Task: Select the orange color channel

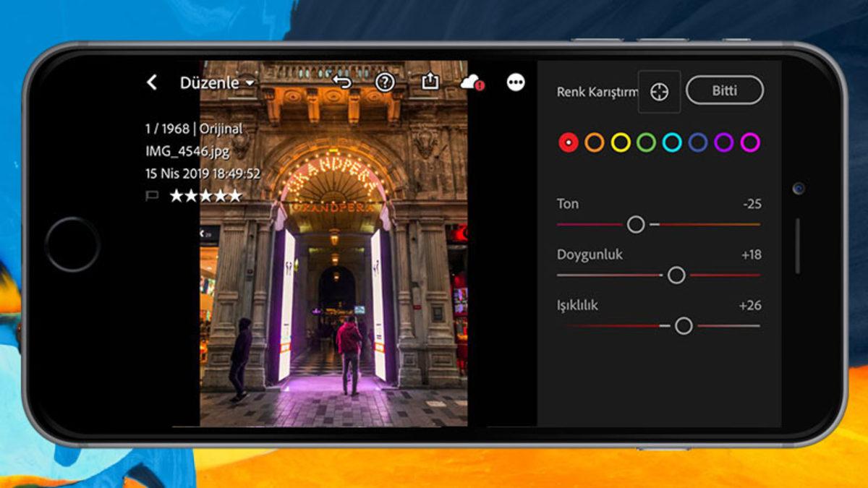Action: coord(595,142)
